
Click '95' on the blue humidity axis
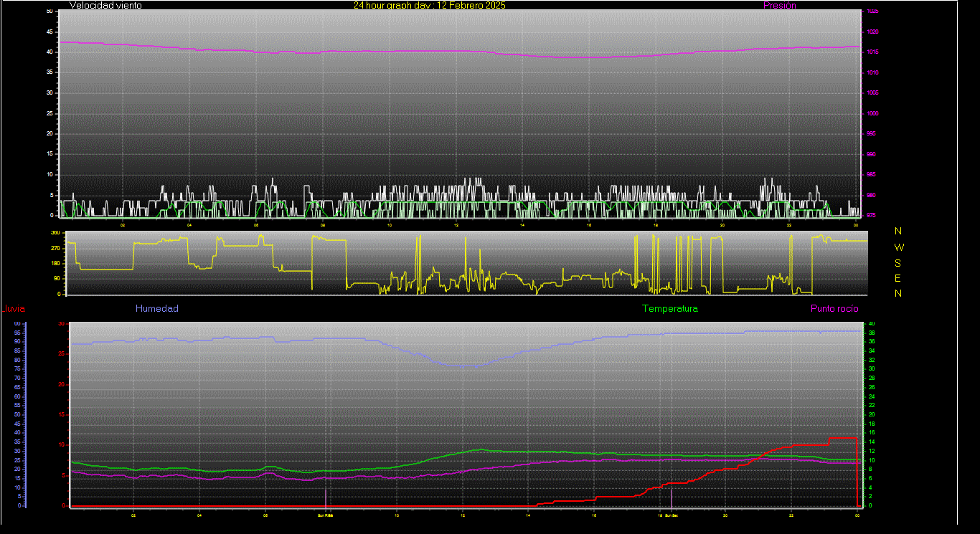click(17, 333)
